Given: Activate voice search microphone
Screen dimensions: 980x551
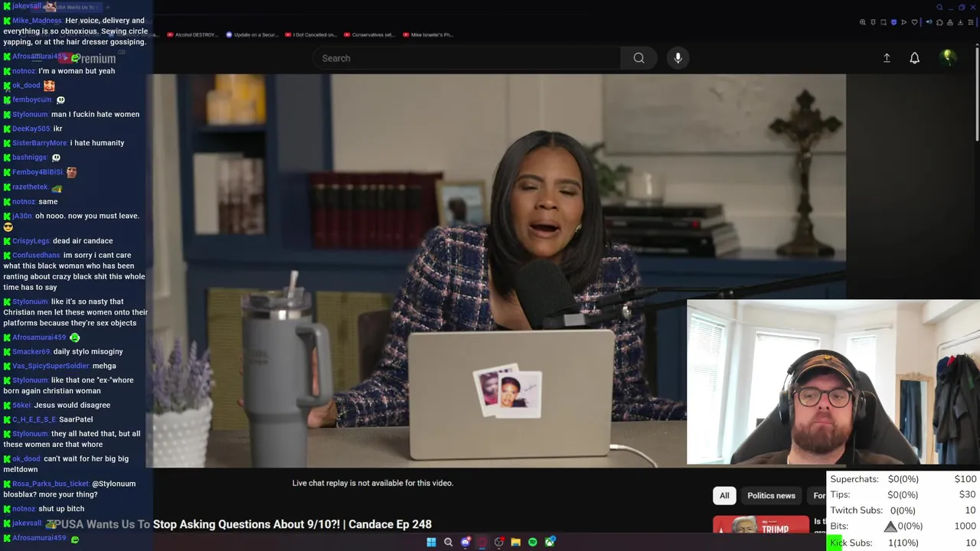Looking at the screenshot, I should [678, 58].
